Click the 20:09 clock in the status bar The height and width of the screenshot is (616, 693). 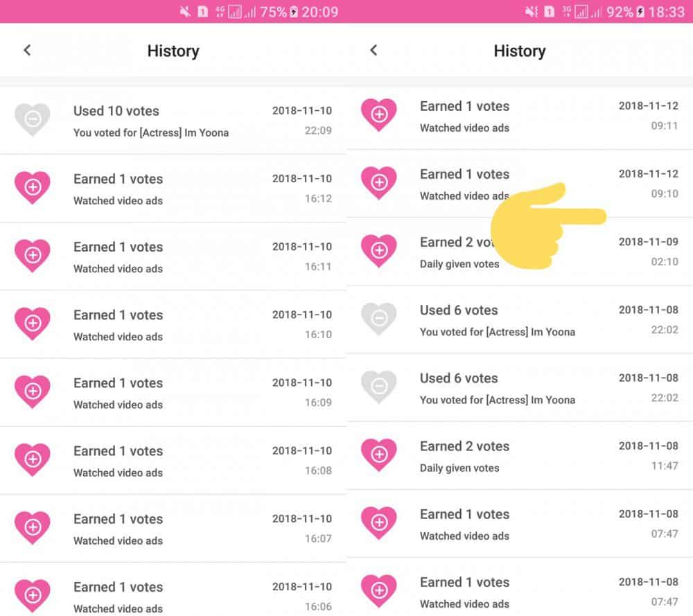[320, 12]
